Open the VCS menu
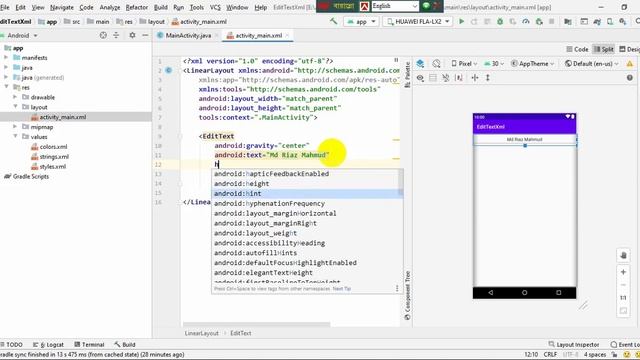 pyautogui.click(x=215, y=7)
